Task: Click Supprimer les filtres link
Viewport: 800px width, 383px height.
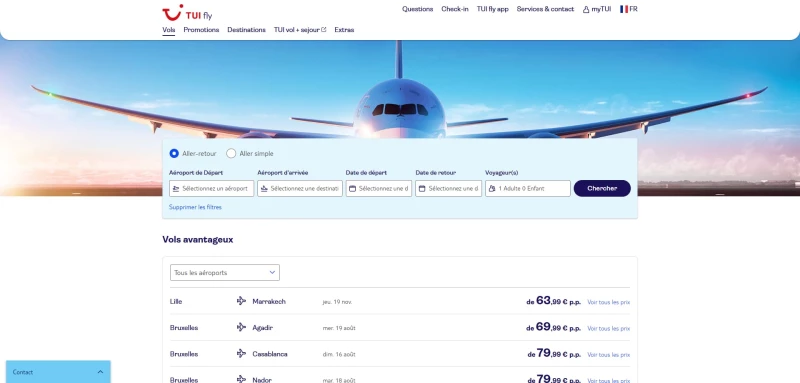Action: tap(195, 207)
